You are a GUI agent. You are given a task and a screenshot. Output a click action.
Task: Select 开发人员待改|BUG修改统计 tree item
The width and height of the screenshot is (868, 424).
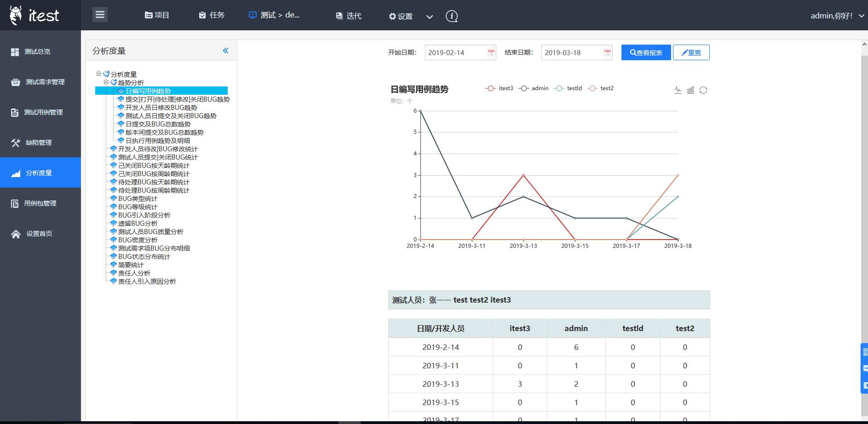(158, 149)
